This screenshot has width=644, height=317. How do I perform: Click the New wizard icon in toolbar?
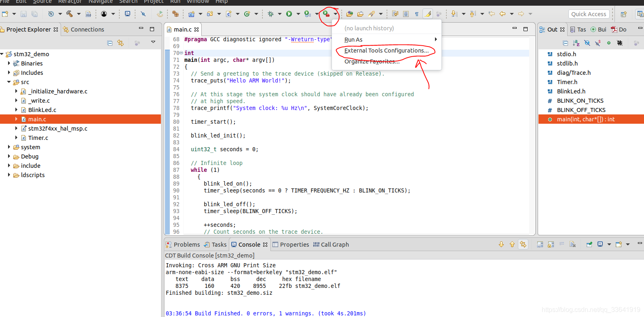point(5,14)
